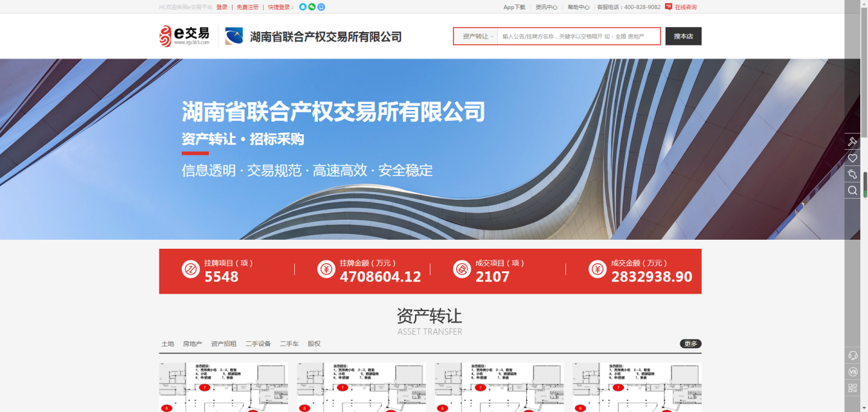Image resolution: width=868 pixels, height=412 pixels.
Task: Select the 二手车 category tab
Action: 289,344
